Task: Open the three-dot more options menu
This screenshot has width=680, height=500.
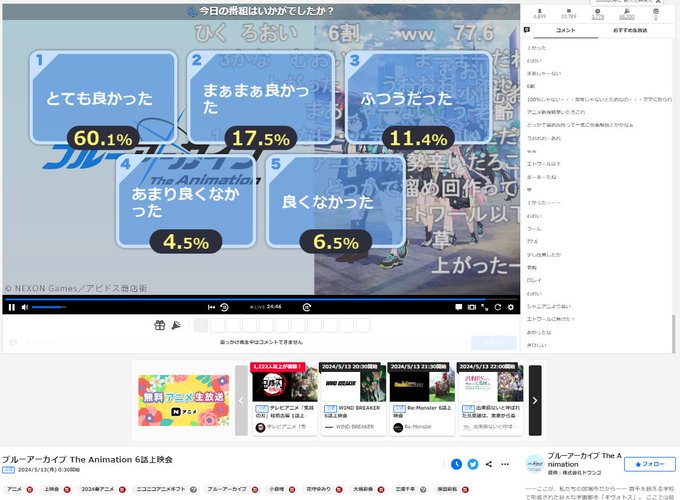Action: point(505,464)
